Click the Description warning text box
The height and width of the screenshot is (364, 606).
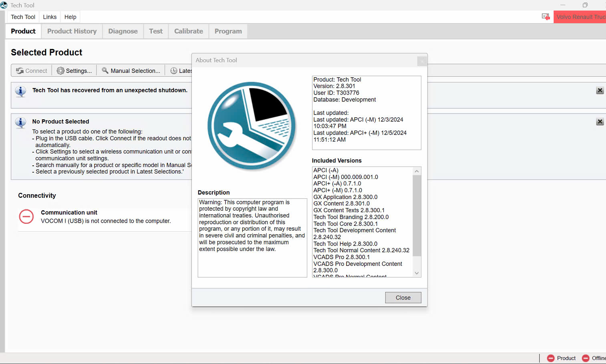[x=252, y=238]
